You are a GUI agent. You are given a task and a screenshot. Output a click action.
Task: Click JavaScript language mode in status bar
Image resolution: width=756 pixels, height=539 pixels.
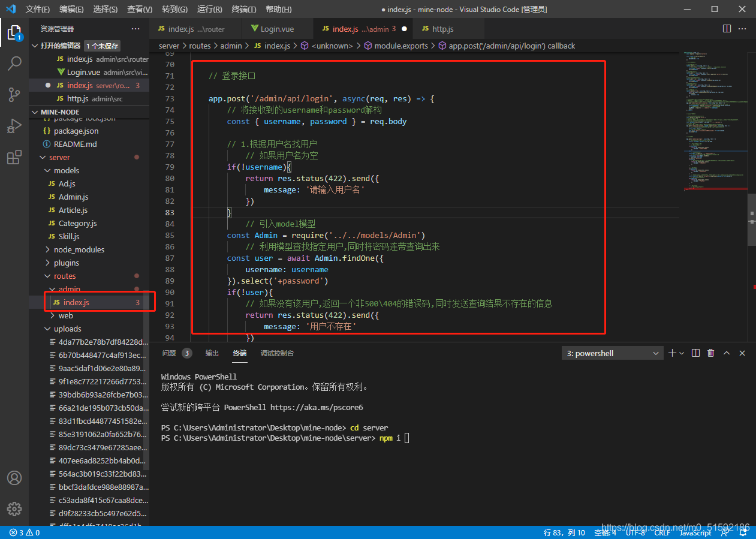pos(695,532)
